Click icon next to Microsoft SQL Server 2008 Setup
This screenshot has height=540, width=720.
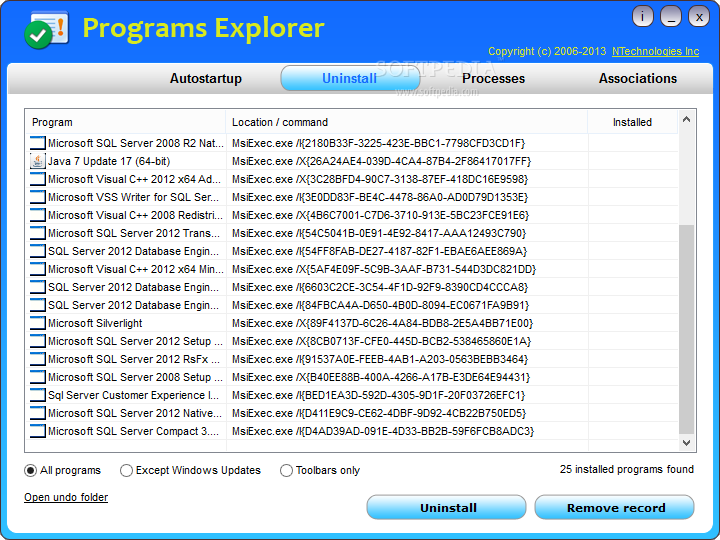click(38, 377)
